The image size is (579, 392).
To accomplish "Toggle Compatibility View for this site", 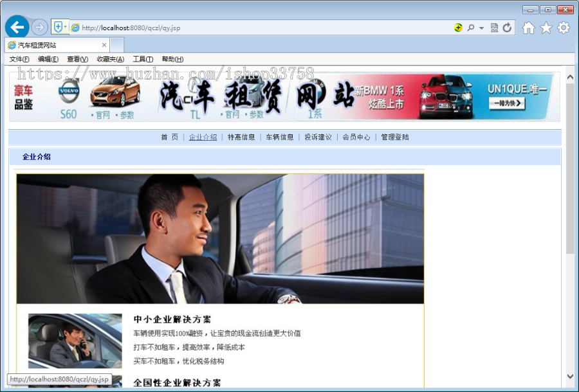I will 494,28.
